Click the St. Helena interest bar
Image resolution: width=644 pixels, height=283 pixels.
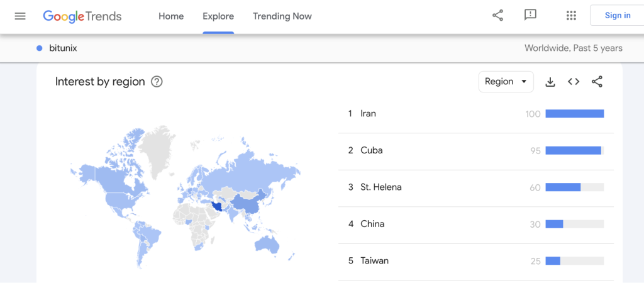click(x=563, y=187)
